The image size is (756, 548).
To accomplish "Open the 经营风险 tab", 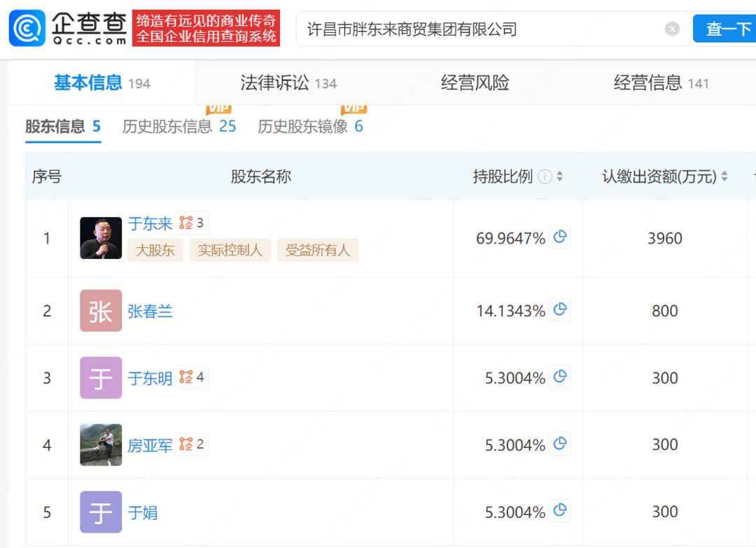I will [x=475, y=83].
